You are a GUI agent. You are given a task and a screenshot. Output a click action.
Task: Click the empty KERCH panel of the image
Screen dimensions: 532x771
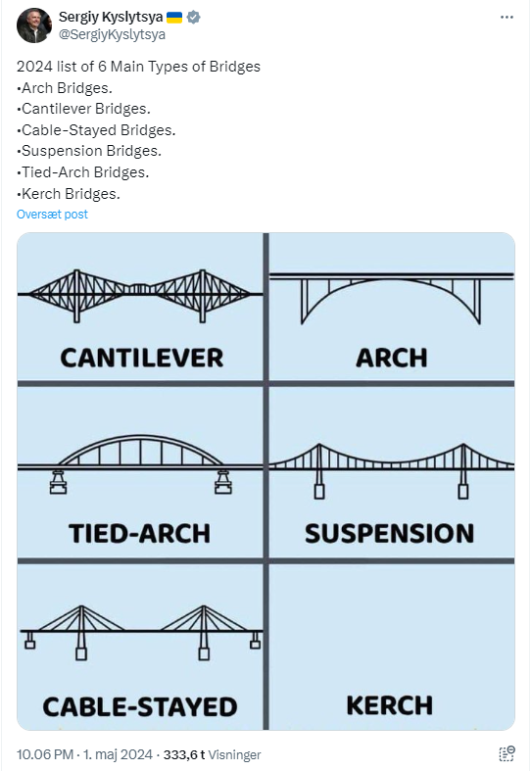click(391, 647)
